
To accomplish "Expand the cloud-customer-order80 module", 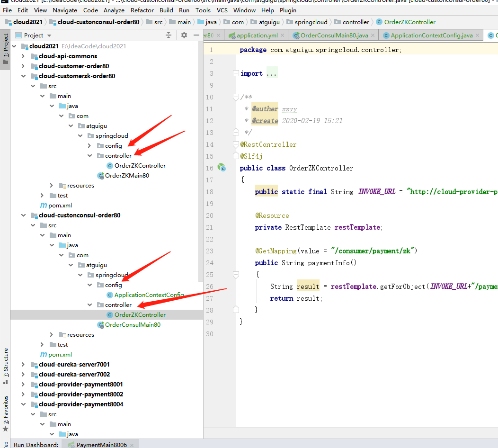I will (x=23, y=66).
